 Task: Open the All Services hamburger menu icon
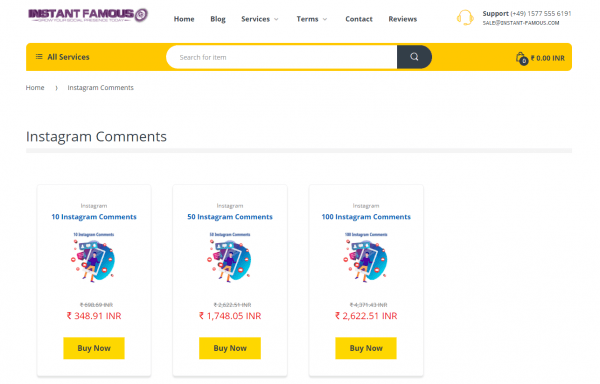click(x=39, y=57)
